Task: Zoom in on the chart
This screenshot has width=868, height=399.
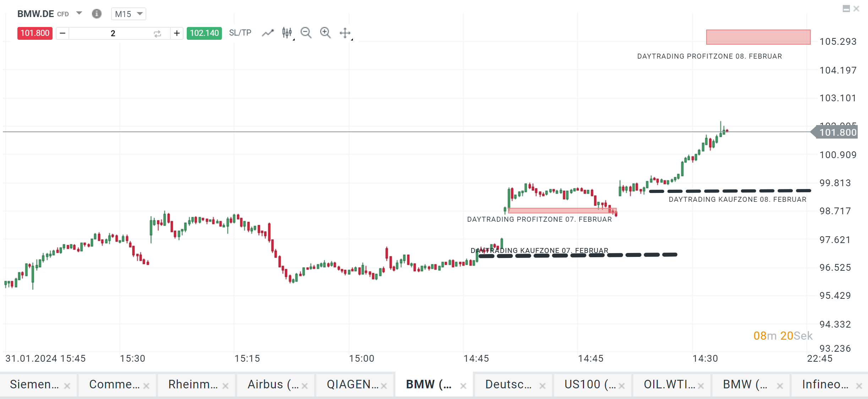Action: (x=325, y=33)
